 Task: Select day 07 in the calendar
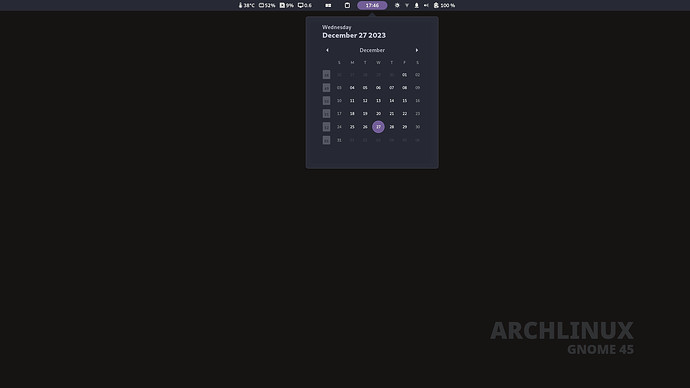[x=392, y=88]
